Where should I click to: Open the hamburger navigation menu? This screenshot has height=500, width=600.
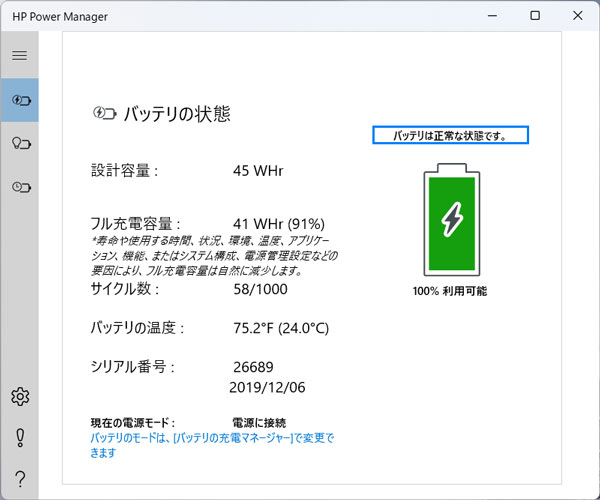[19, 55]
